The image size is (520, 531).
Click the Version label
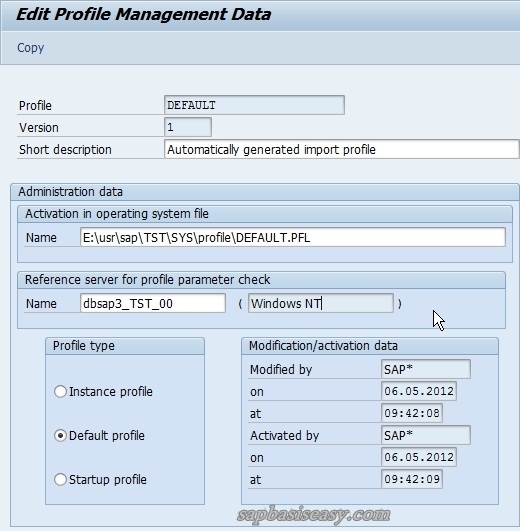pyautogui.click(x=39, y=128)
